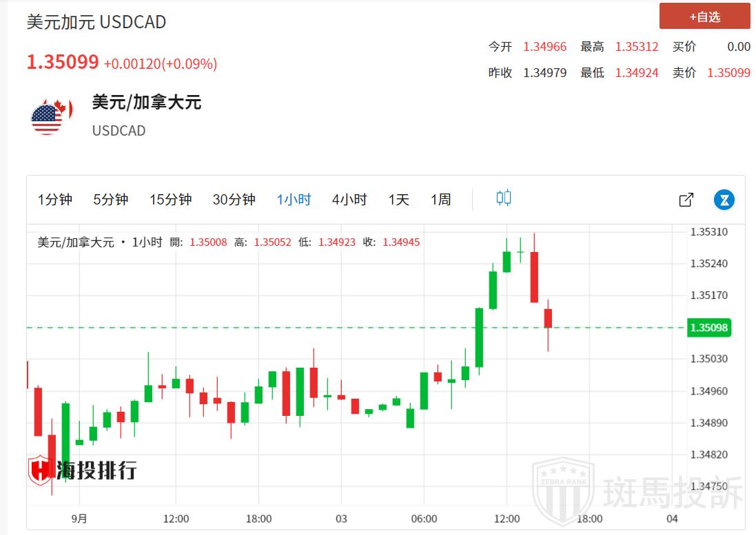The width and height of the screenshot is (756, 535).
Task: Click the 美元/加拿大元 chart legend title
Action: point(75,242)
